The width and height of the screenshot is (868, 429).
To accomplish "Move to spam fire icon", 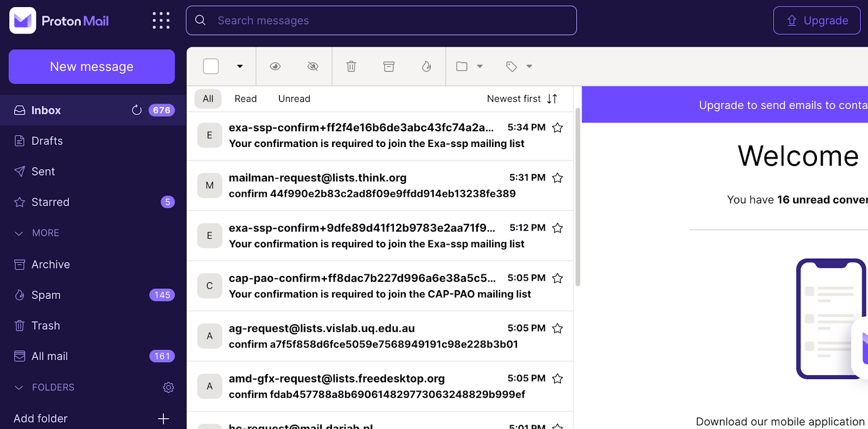I will (x=426, y=66).
